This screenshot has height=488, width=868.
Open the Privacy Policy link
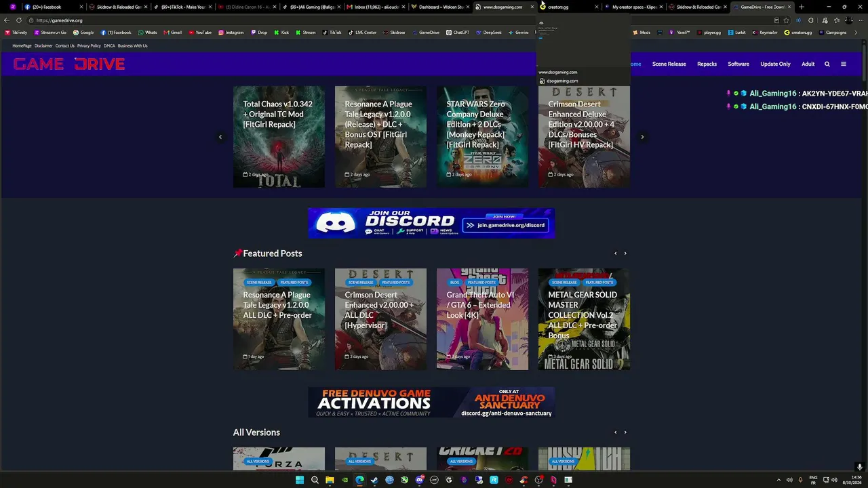tap(89, 46)
